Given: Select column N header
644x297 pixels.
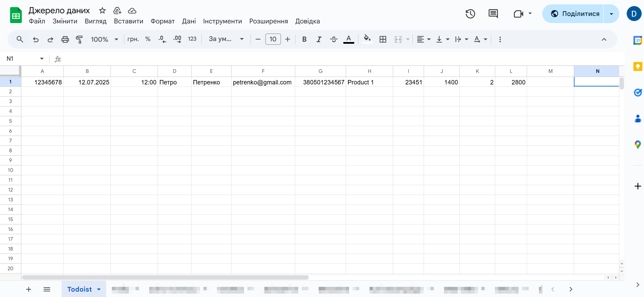Looking at the screenshot, I should (x=597, y=71).
